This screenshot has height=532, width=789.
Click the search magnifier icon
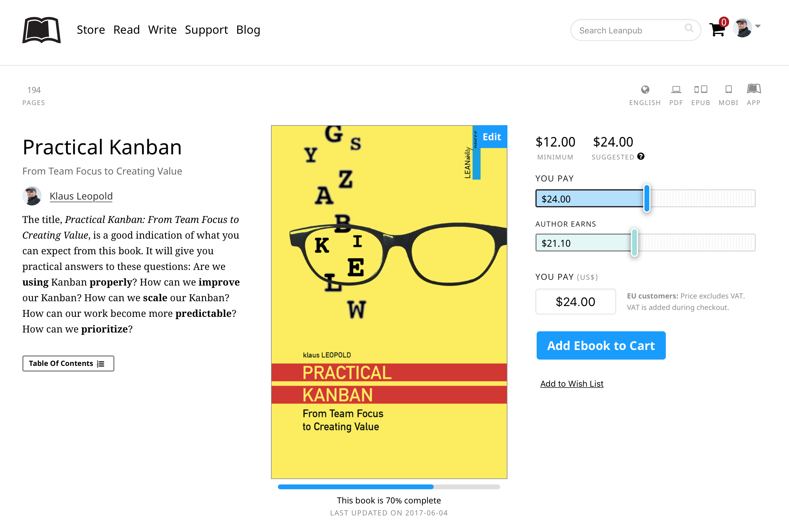coord(689,28)
